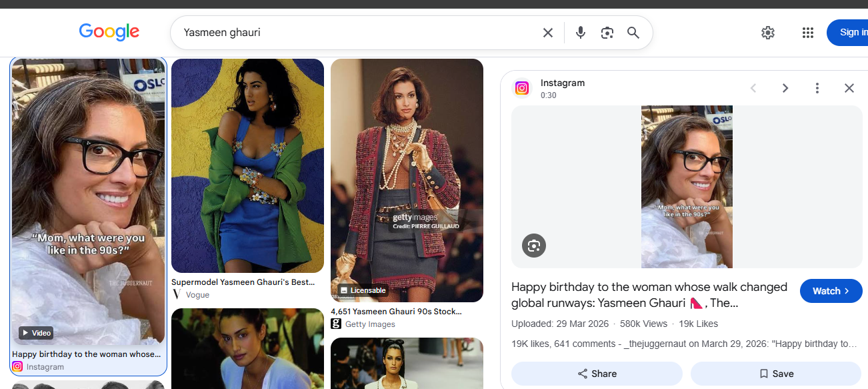Click the magnifying glass search button
868x389 pixels.
pos(633,33)
